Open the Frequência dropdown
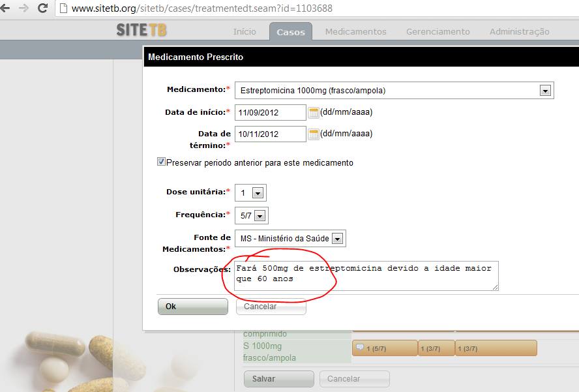The width and height of the screenshot is (579, 392). click(260, 216)
